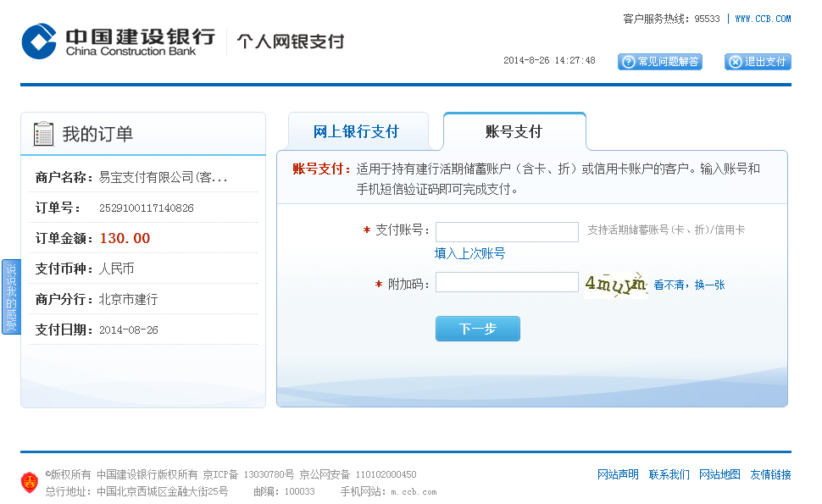Screen dimensions: 822x504
Task: Open the WWW.CCB.COM link
Action: [763, 19]
